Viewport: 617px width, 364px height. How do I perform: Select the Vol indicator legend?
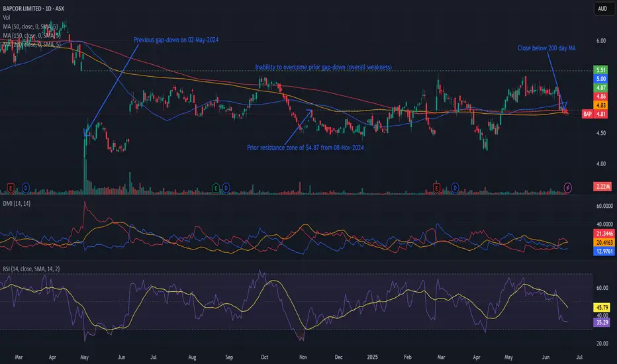[7, 17]
